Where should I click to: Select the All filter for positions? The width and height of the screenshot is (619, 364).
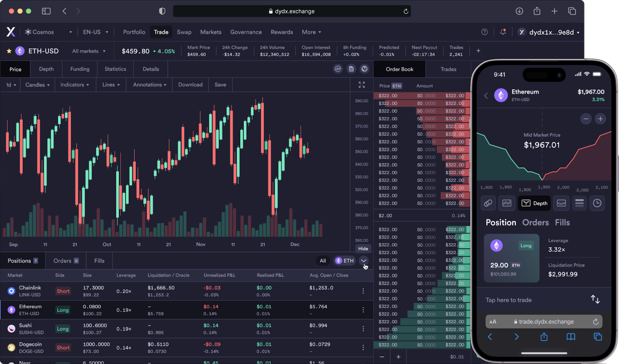[323, 260]
